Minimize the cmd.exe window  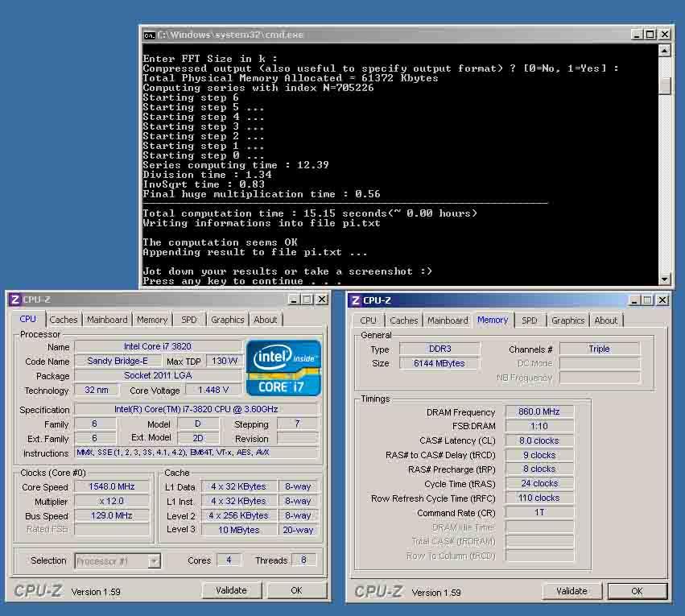pyautogui.click(x=637, y=35)
